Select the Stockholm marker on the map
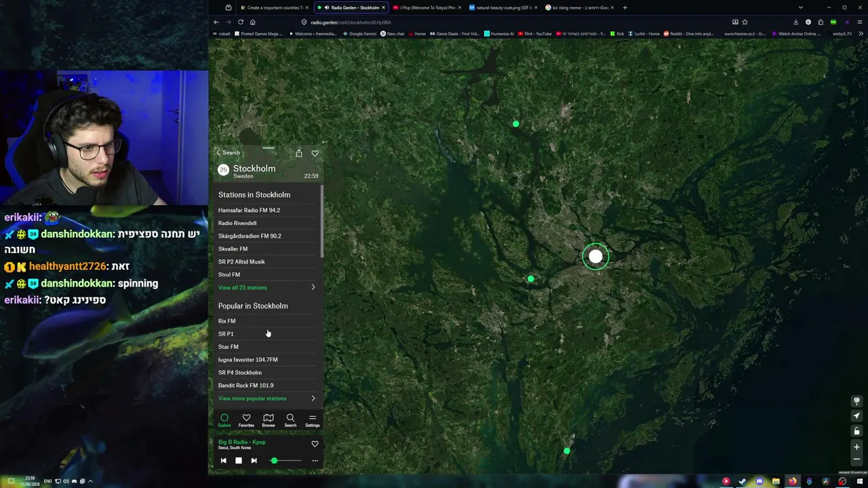This screenshot has width=868, height=488. [595, 256]
